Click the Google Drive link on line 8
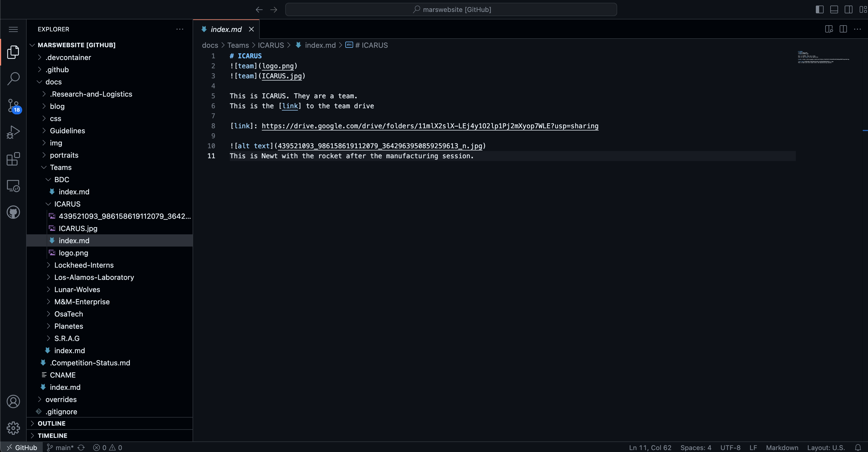This screenshot has height=452, width=868. coord(430,126)
